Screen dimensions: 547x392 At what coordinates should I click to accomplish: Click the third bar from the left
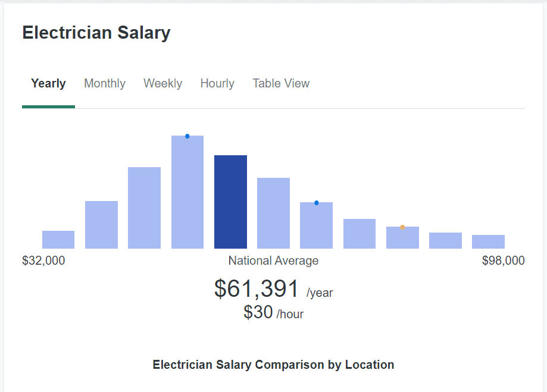coord(144,208)
